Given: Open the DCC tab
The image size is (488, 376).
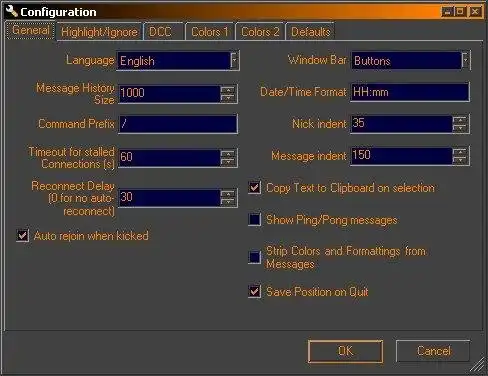Looking at the screenshot, I should point(164,32).
